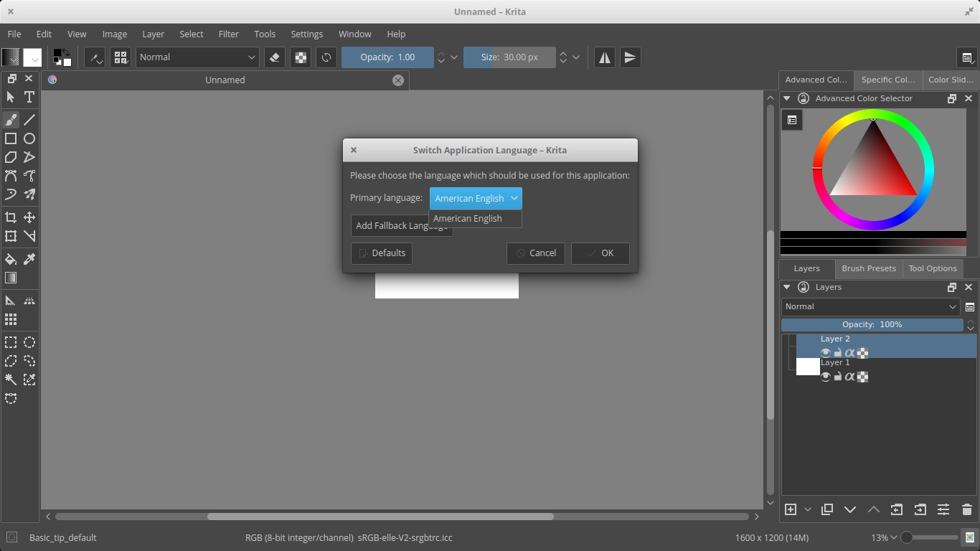
Task: Select the Move tool
Action: [29, 217]
